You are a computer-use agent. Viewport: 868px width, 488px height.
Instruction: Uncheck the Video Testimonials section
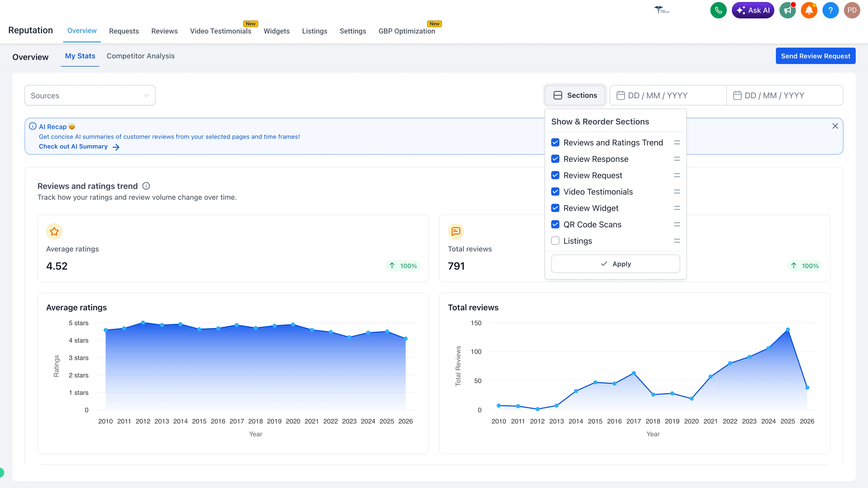(x=555, y=192)
